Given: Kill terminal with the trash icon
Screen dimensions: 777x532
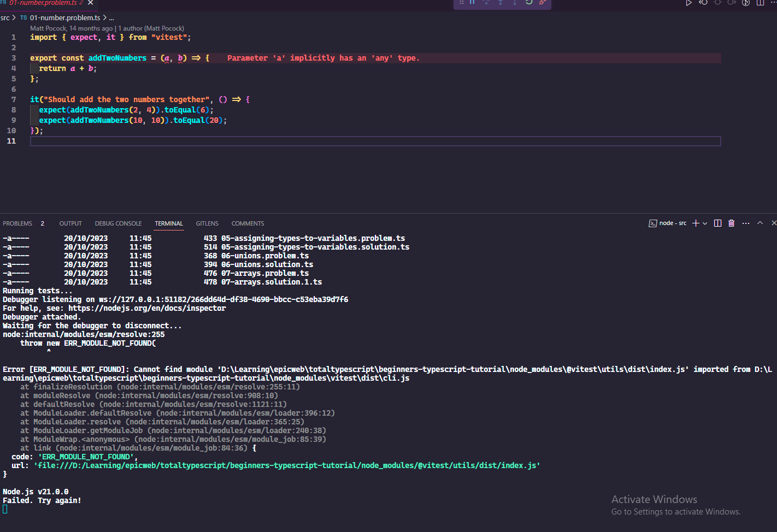Looking at the screenshot, I should (x=732, y=223).
